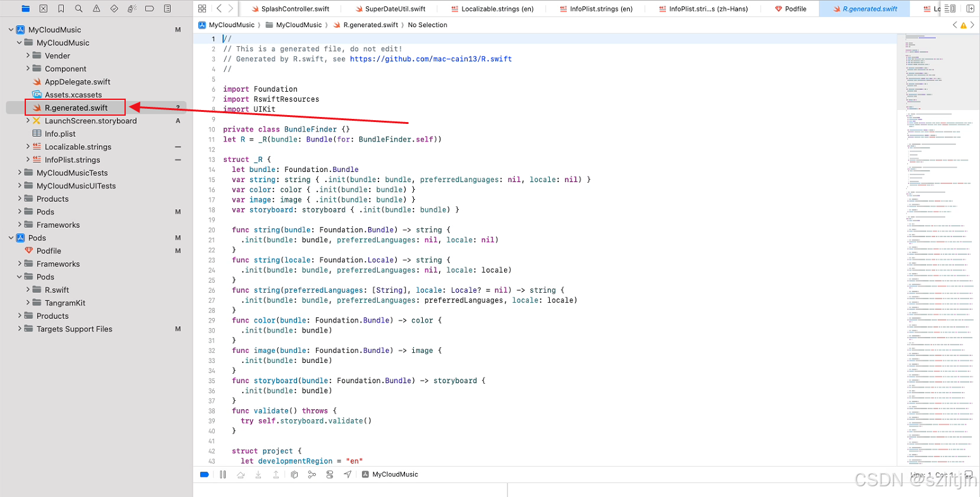Screen dimensions: 980x497
Task: Collapse the MyCloudMusic project root
Action: coord(11,30)
